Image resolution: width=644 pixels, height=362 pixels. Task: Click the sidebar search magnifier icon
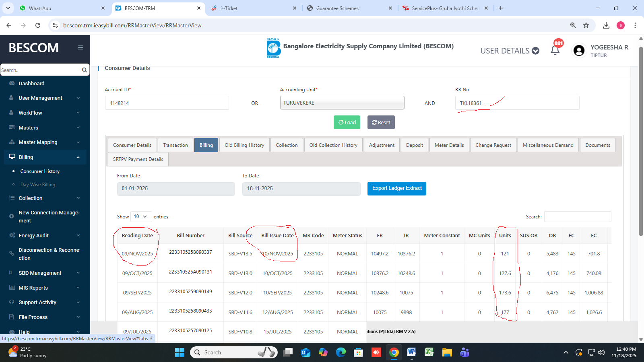point(84,70)
